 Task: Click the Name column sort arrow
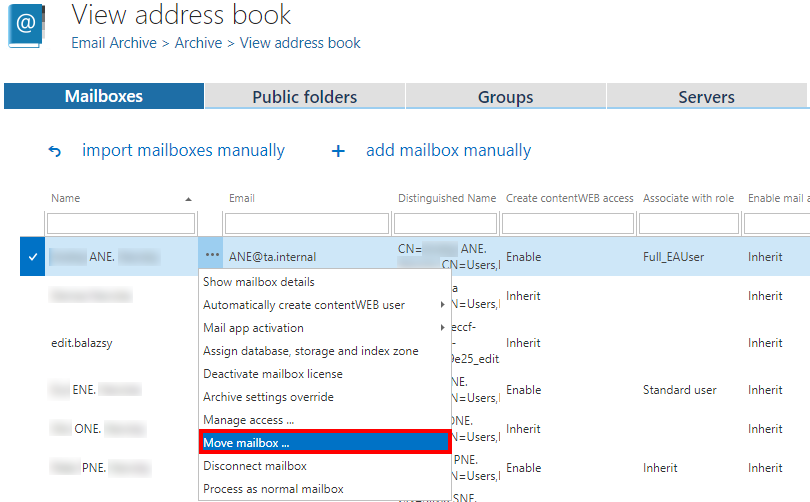pos(188,199)
